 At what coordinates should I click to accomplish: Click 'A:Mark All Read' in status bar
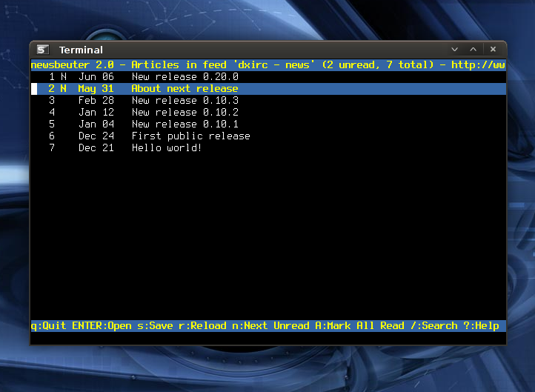point(359,325)
